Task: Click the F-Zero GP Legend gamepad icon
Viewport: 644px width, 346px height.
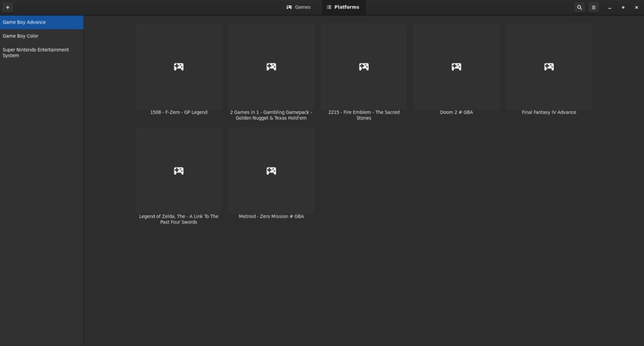Action: pos(179,67)
